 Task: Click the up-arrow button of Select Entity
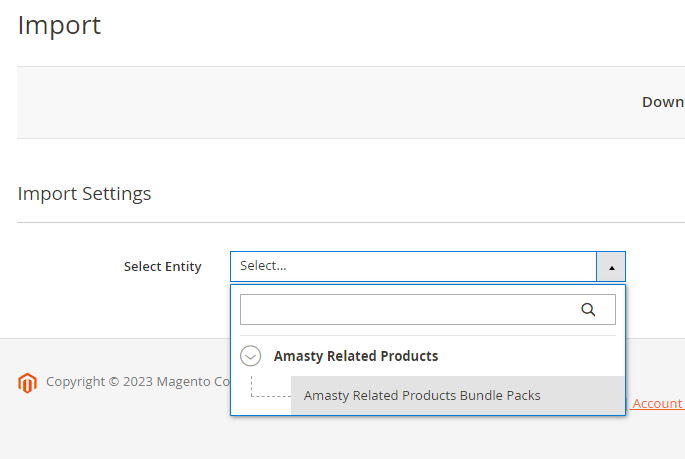pyautogui.click(x=611, y=266)
